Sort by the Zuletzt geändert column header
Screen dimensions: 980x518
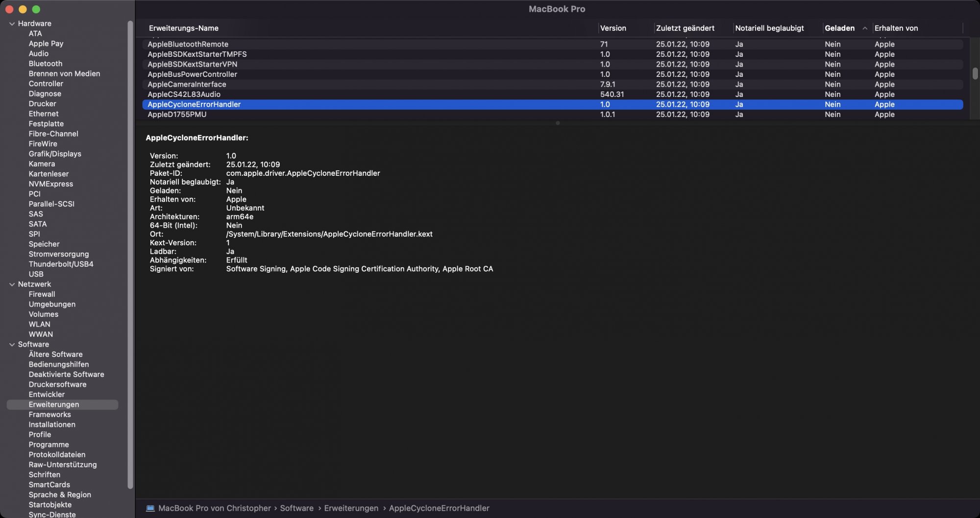tap(685, 28)
